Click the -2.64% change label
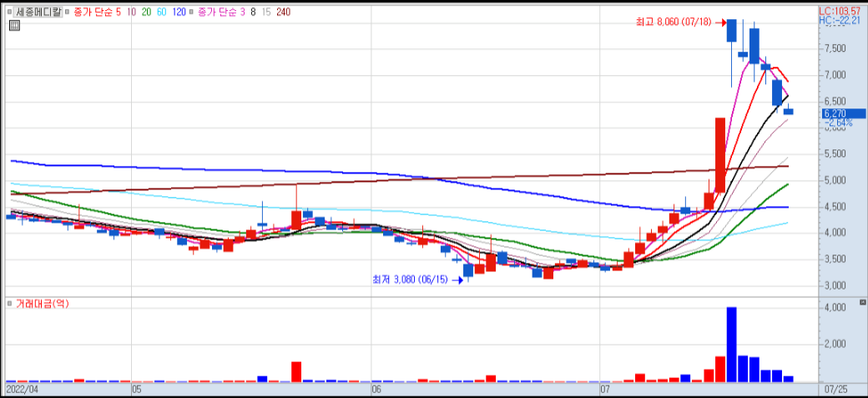This screenshot has height=398, width=868. point(838,123)
